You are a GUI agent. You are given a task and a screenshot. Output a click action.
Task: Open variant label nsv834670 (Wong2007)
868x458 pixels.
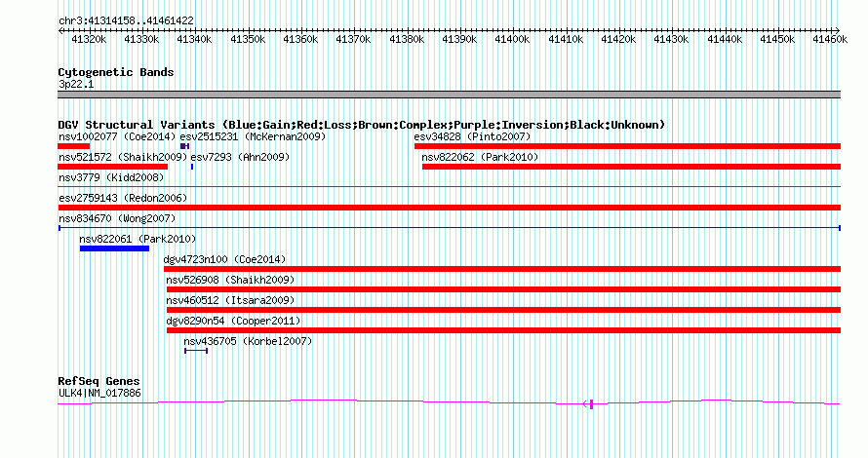(x=117, y=218)
